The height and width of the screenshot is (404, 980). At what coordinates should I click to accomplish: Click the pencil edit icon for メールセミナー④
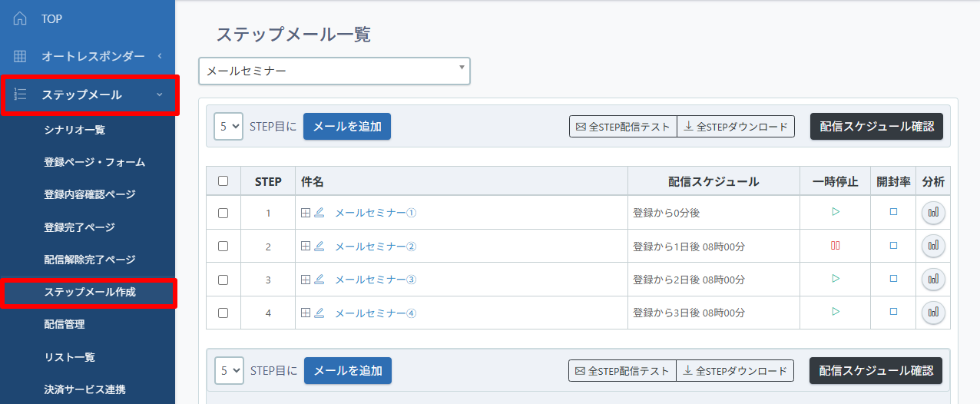point(319,313)
